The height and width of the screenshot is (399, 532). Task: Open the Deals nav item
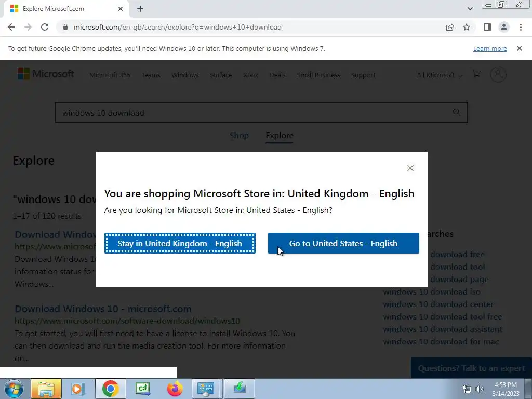click(277, 75)
